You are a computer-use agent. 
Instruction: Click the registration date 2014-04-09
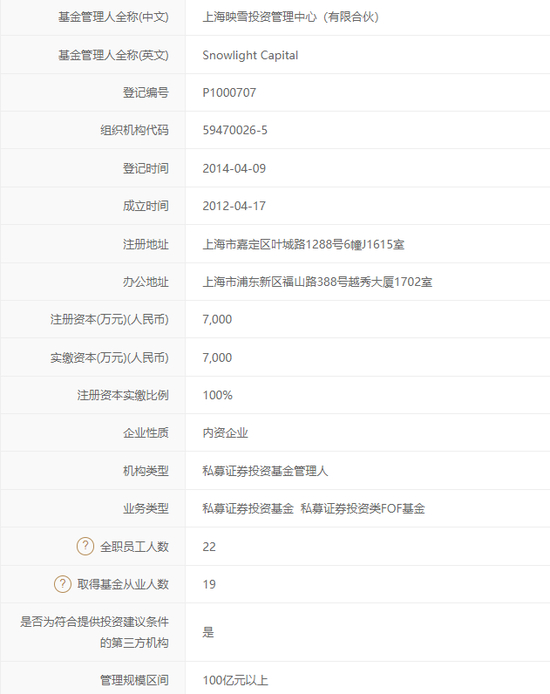[234, 168]
